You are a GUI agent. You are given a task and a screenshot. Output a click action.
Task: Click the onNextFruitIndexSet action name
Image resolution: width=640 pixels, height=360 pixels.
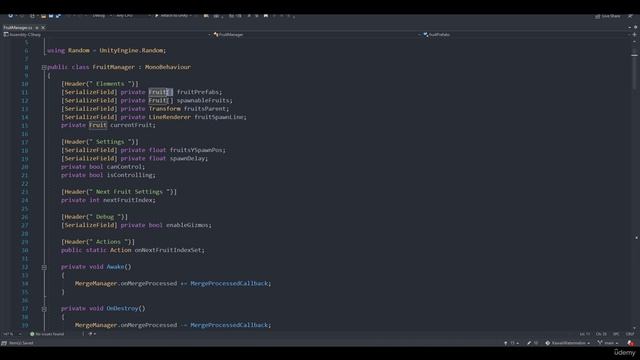(x=169, y=250)
